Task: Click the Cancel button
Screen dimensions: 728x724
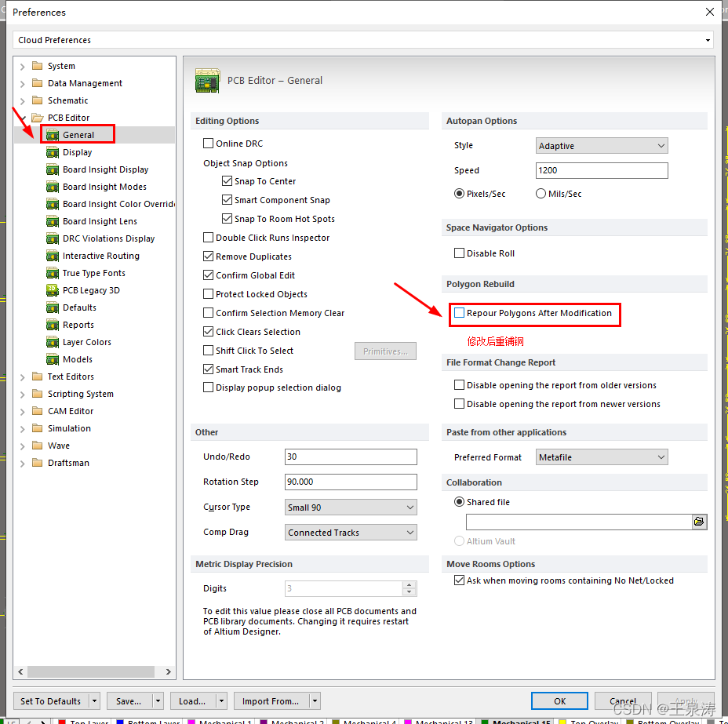Action: click(623, 700)
